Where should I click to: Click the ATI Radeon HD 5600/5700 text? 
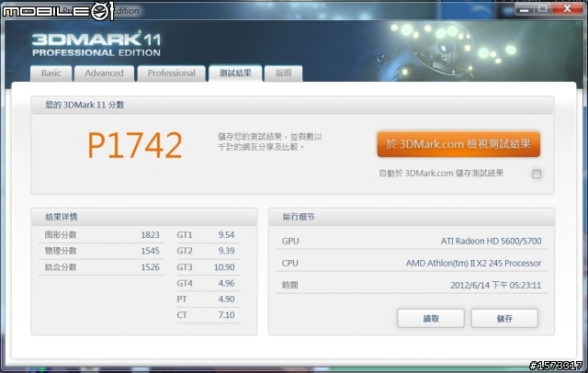[x=491, y=241]
